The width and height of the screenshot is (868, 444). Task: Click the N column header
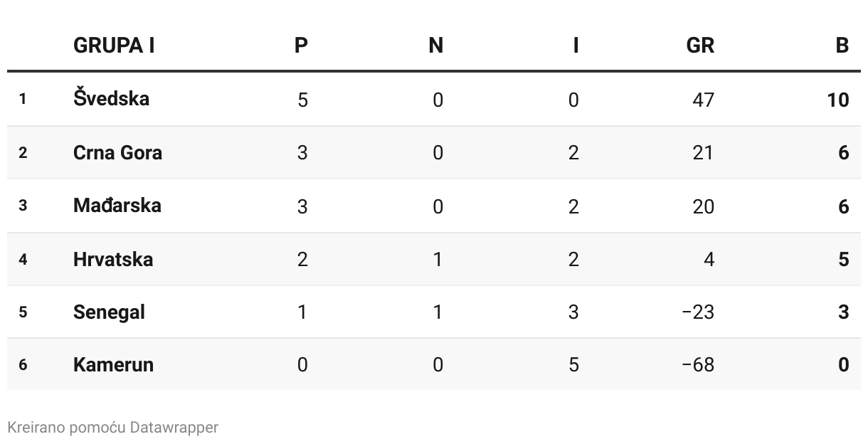[435, 46]
